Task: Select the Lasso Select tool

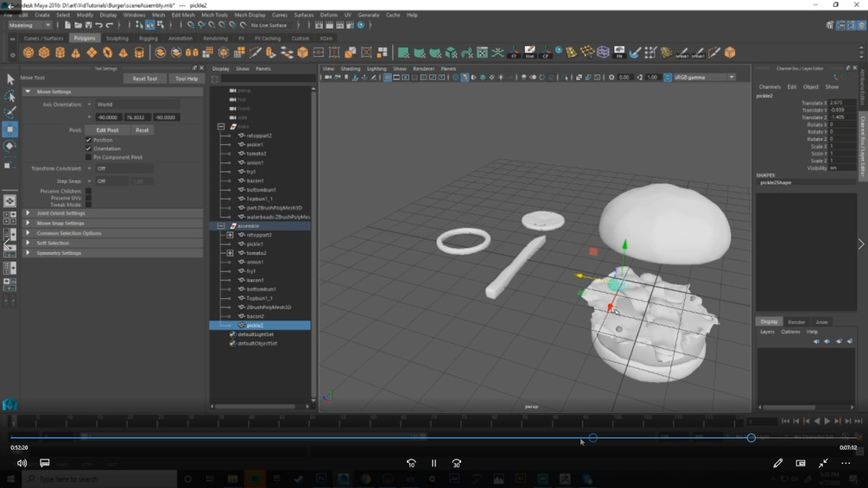Action: 10,96
